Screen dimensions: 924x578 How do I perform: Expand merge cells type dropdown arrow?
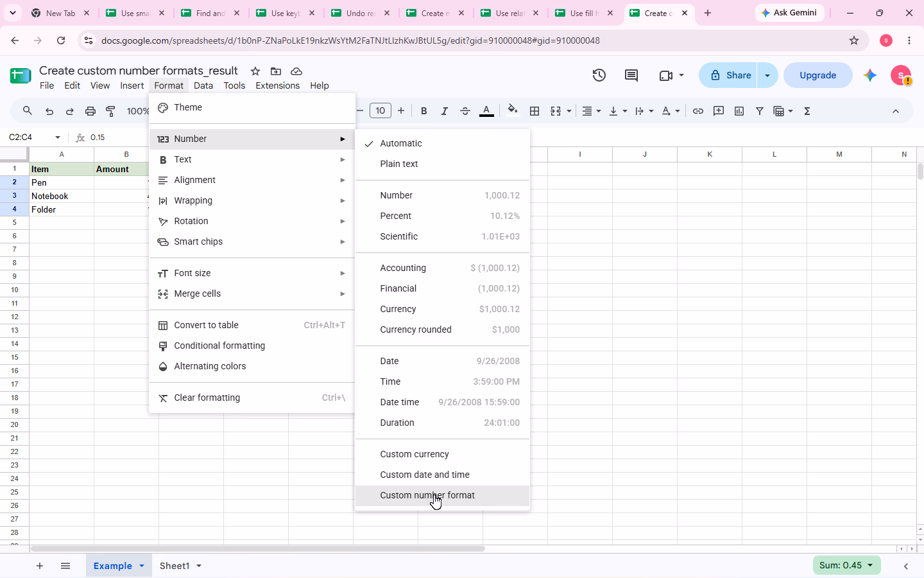569,111
